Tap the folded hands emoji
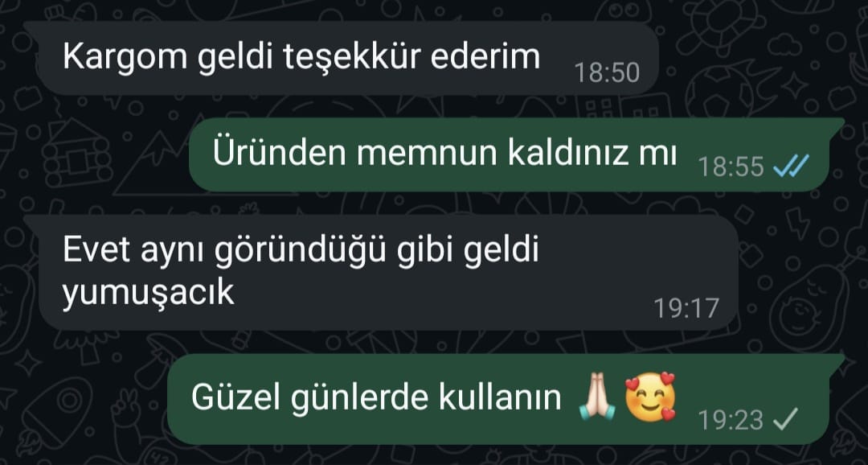Image resolution: width=868 pixels, height=465 pixels. (x=596, y=398)
